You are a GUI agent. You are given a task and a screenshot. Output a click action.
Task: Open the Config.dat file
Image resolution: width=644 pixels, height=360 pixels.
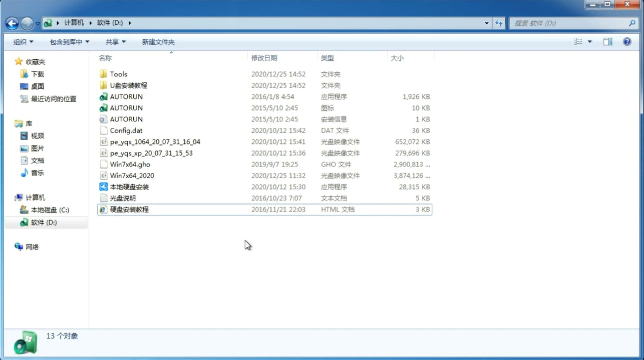pyautogui.click(x=126, y=130)
